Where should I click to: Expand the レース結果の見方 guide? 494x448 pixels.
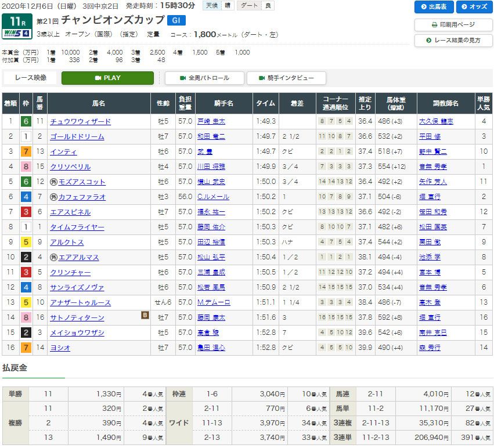click(x=453, y=40)
